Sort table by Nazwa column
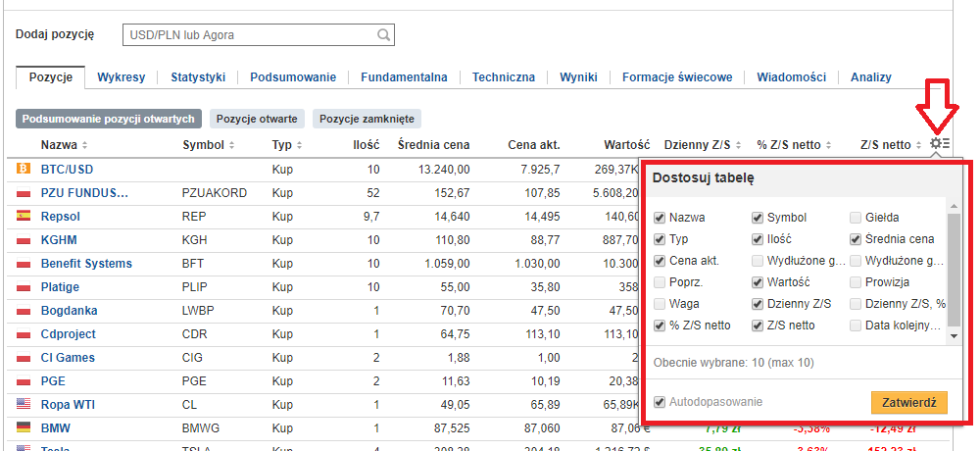This screenshot has width=980, height=451. (x=64, y=145)
